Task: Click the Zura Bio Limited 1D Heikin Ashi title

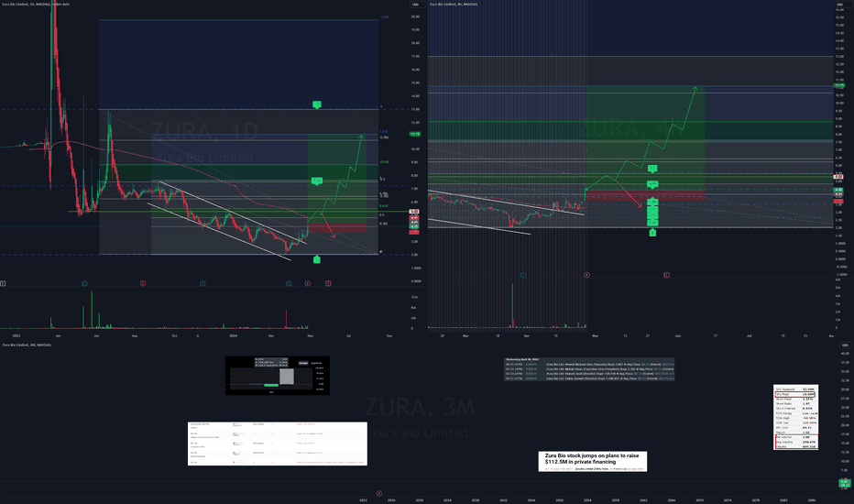Action: [x=36, y=4]
